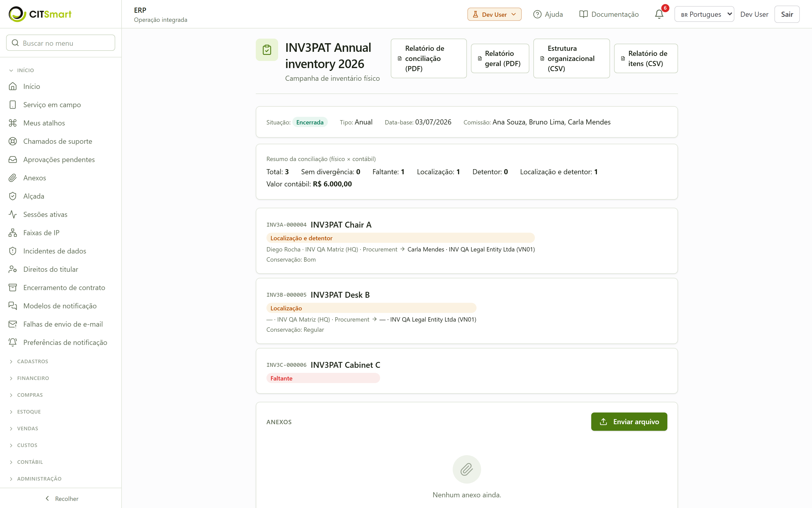The height and width of the screenshot is (508, 812).
Task: Expand the ESTOQUE menu section
Action: pos(25,411)
